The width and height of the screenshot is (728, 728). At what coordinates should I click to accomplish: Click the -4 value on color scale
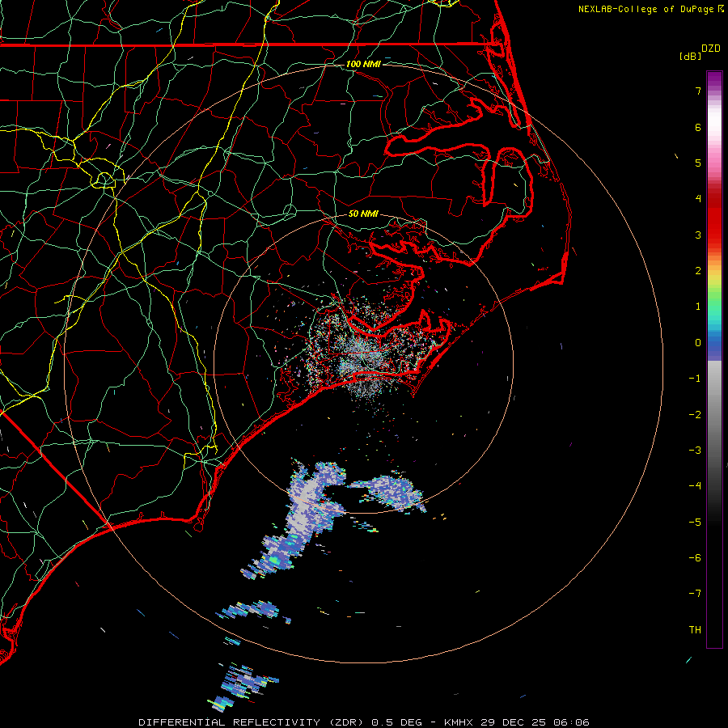pyautogui.click(x=695, y=486)
